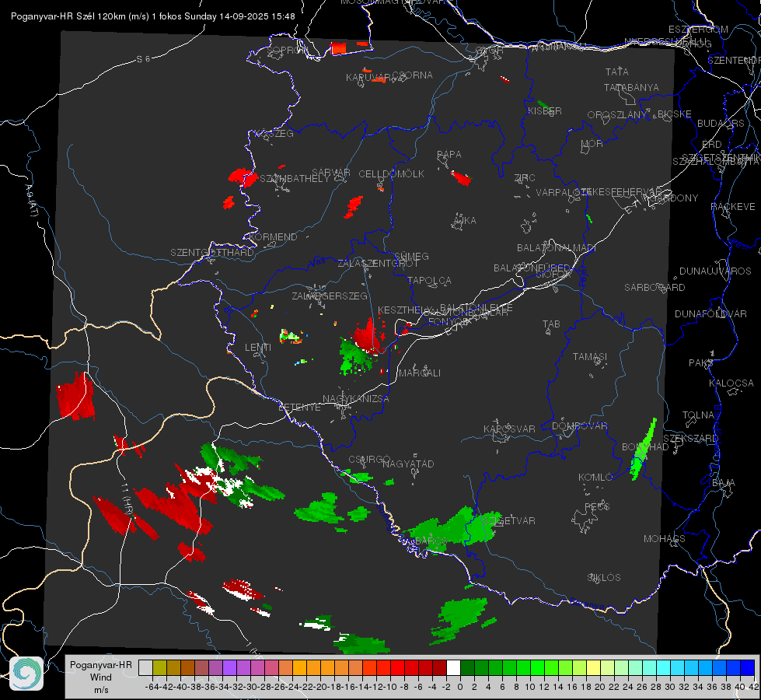This screenshot has width=761, height=700.
Task: Click the KALOCSA city label
Action: pyautogui.click(x=731, y=383)
